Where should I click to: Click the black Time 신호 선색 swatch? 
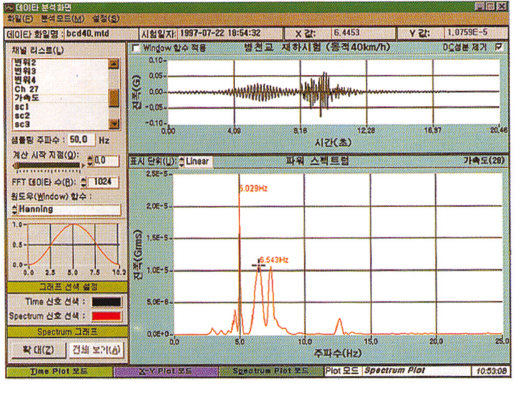coord(106,302)
